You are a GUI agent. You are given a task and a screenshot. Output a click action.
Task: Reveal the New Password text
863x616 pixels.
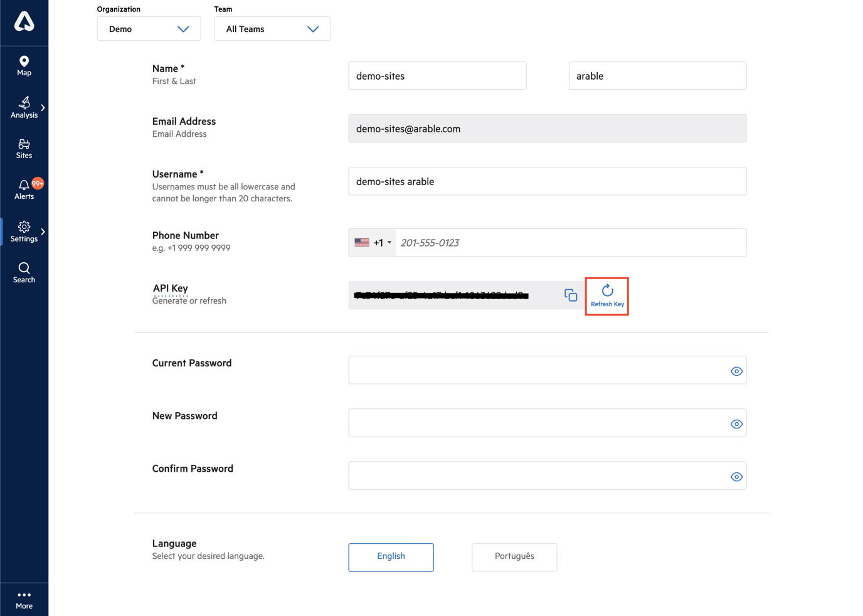[x=736, y=424]
